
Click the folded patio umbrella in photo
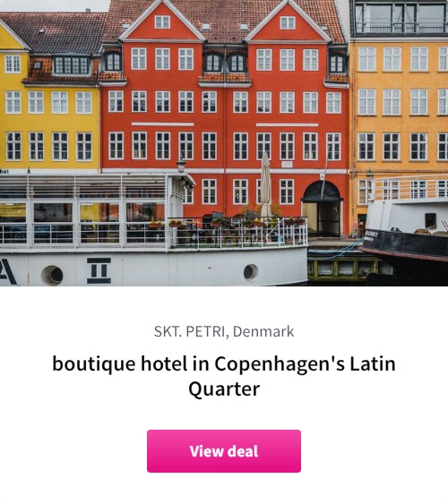click(265, 184)
